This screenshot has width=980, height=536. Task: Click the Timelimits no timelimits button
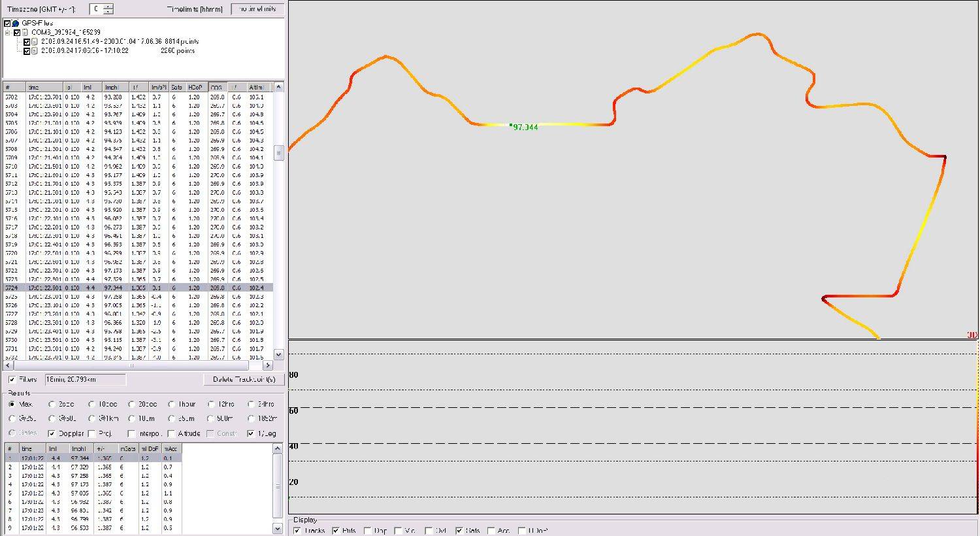[257, 9]
